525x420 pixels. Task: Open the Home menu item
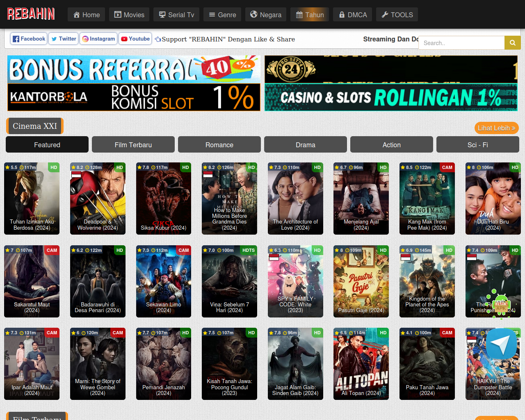coord(87,15)
